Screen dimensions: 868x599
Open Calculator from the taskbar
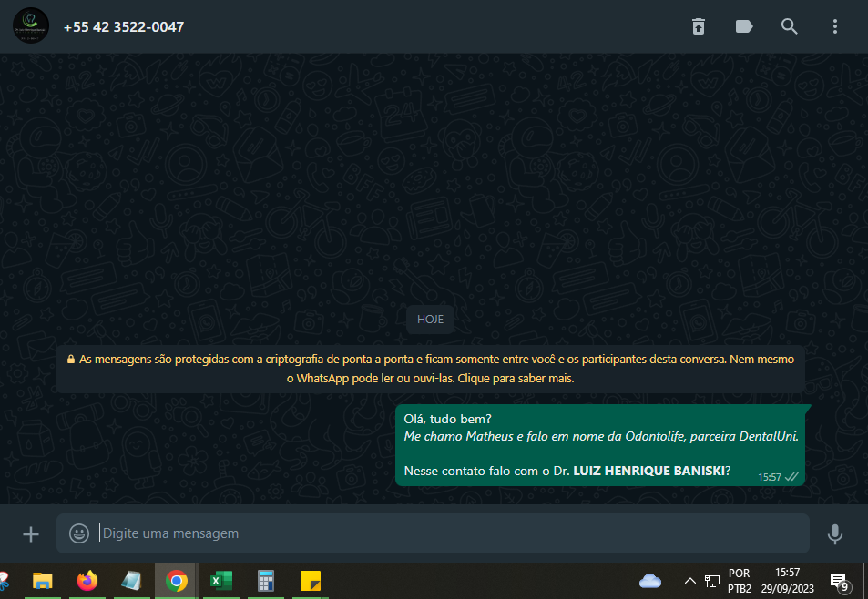click(266, 581)
